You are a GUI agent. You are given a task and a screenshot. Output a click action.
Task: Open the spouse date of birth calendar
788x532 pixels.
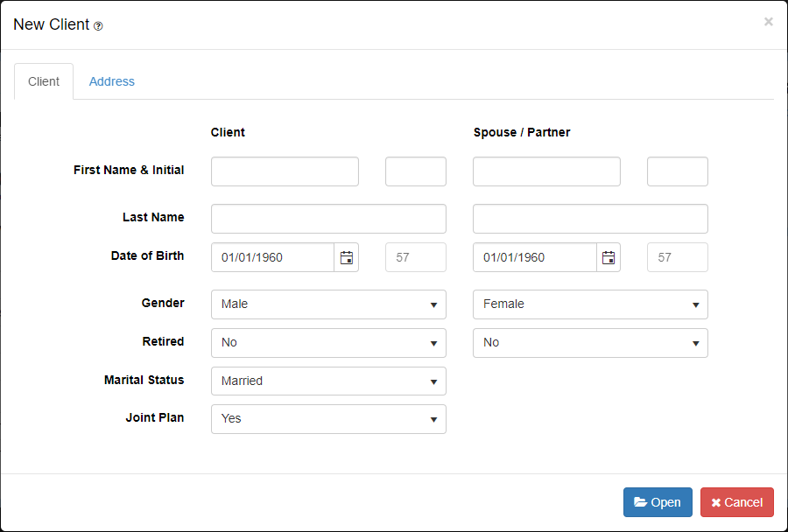[609, 257]
